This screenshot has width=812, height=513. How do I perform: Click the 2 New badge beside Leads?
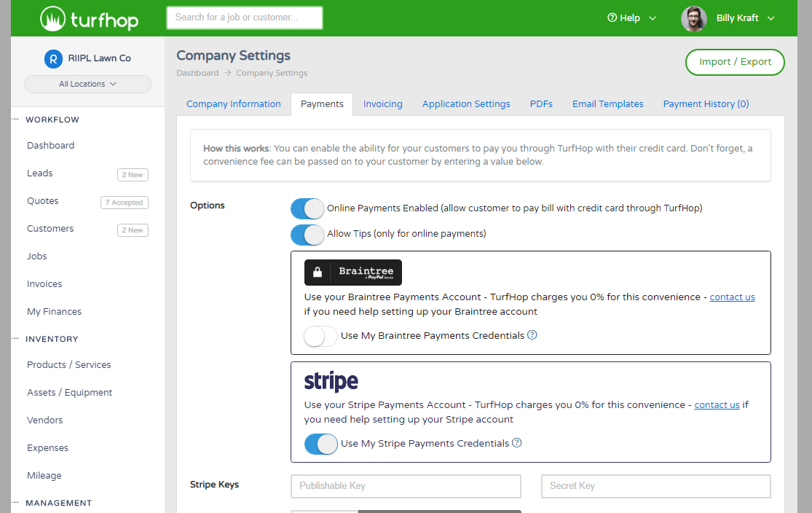(x=133, y=174)
